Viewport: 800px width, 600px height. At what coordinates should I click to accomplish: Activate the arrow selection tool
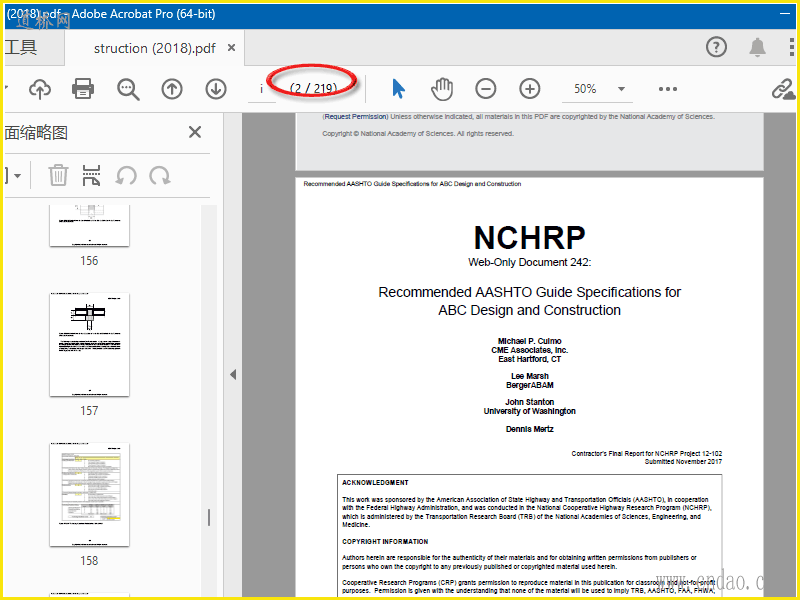pos(398,89)
